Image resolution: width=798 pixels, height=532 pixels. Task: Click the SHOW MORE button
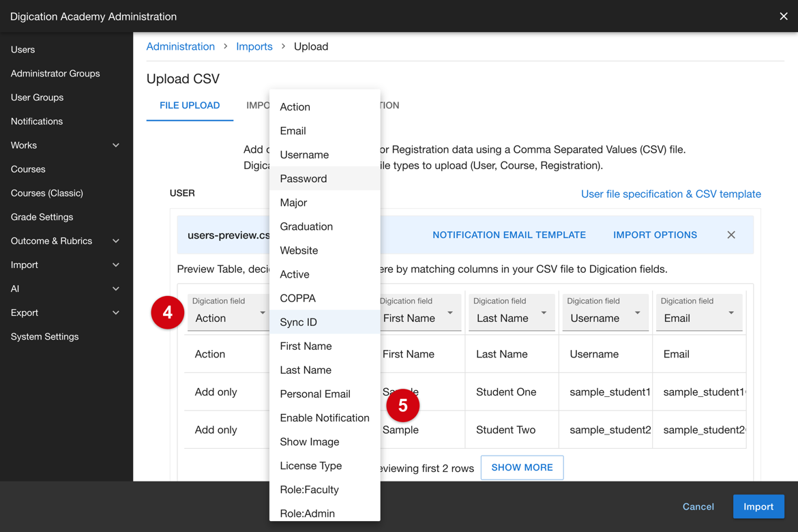(522, 467)
